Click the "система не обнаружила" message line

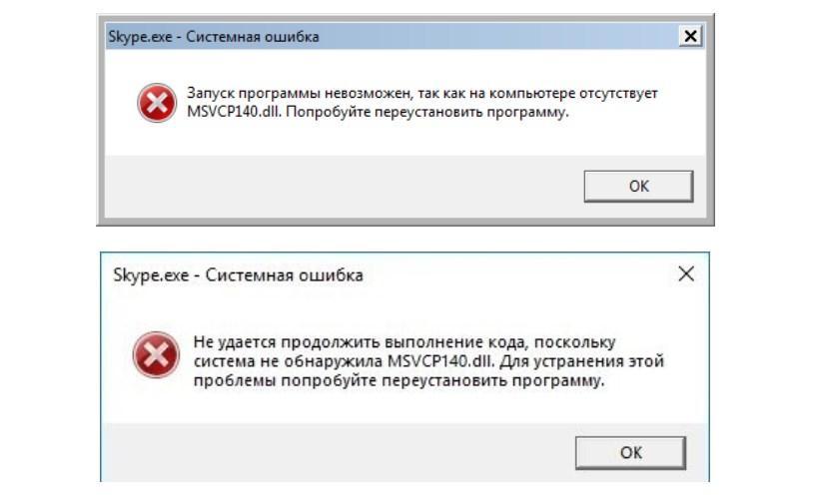[x=428, y=361]
